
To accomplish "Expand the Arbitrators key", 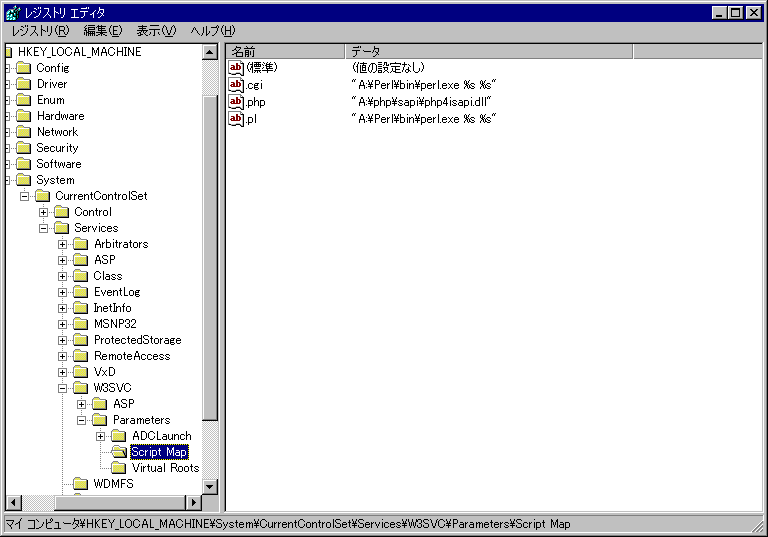I will click(62, 244).
